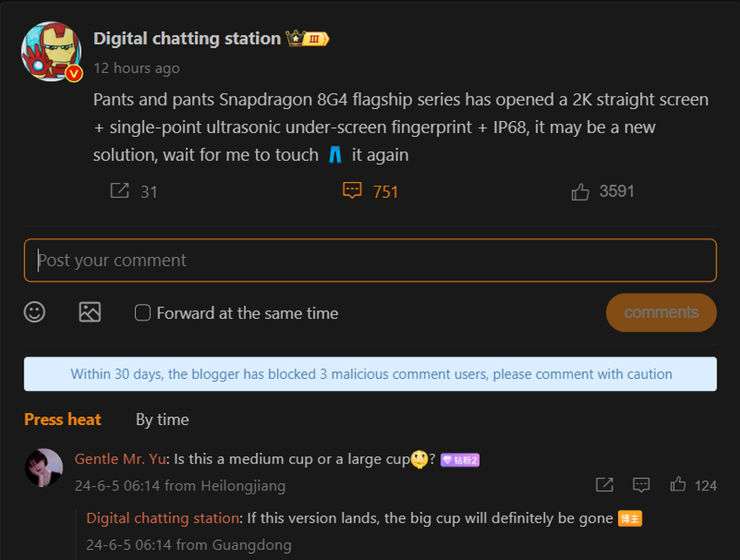The height and width of the screenshot is (560, 740).
Task: Click the insert image icon
Action: [90, 312]
